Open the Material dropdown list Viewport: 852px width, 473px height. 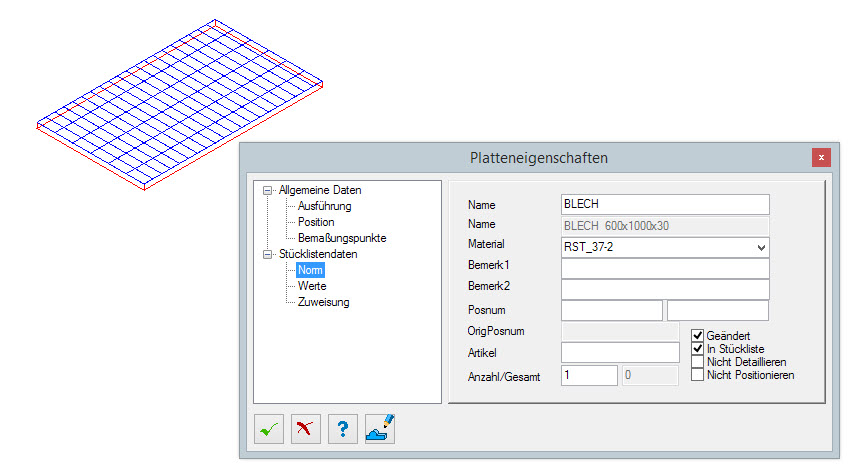point(761,247)
